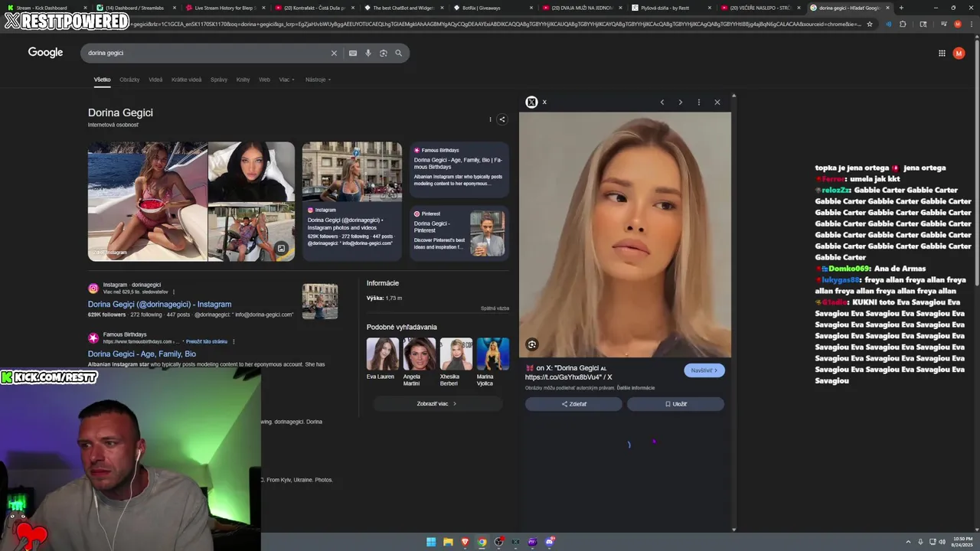Screen dimensions: 980x551
Task: Expand Zobraziť viac similar searches
Action: [437, 403]
